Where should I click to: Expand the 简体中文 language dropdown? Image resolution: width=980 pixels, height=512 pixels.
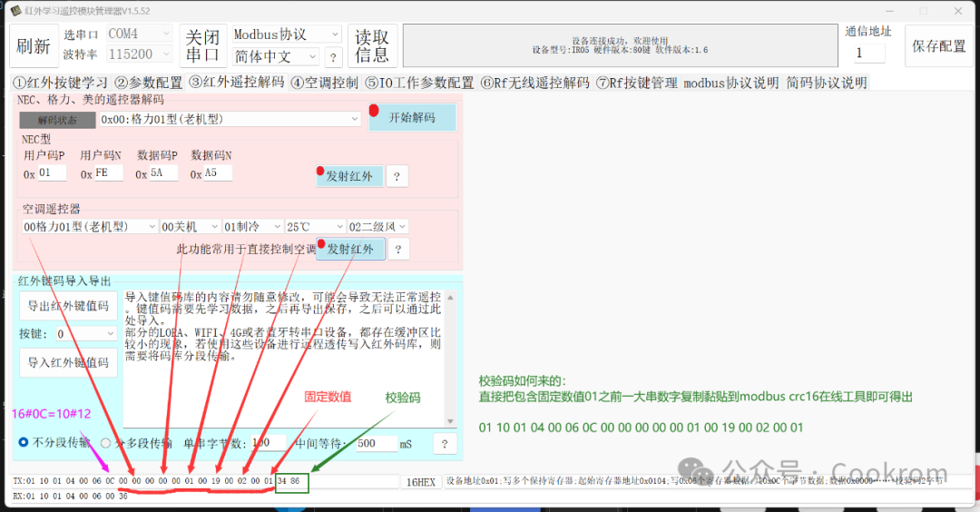point(276,57)
